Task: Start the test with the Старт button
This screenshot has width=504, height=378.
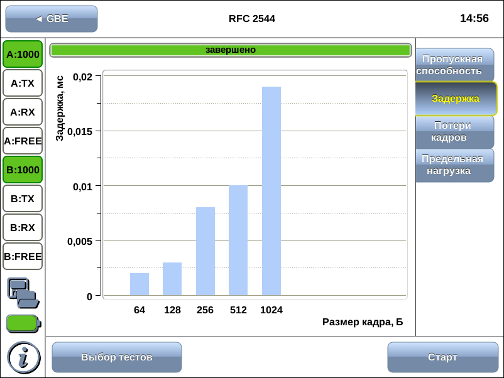Action: 443,357
